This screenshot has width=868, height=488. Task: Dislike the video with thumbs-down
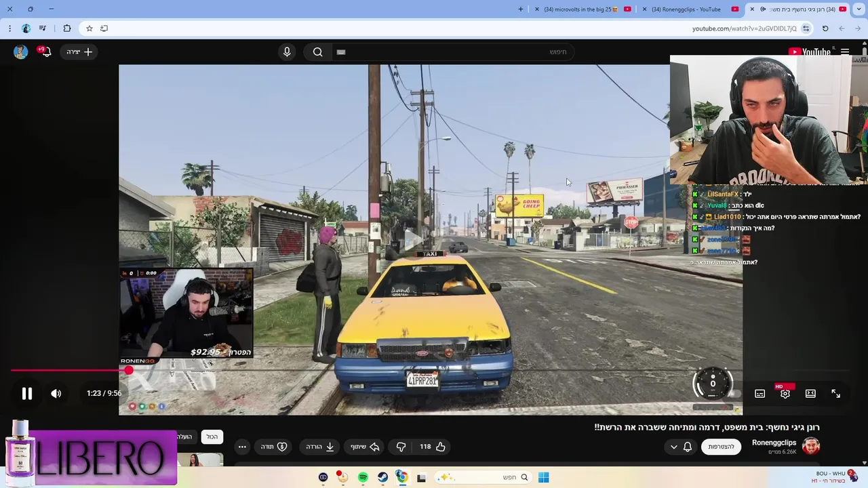pos(401,447)
